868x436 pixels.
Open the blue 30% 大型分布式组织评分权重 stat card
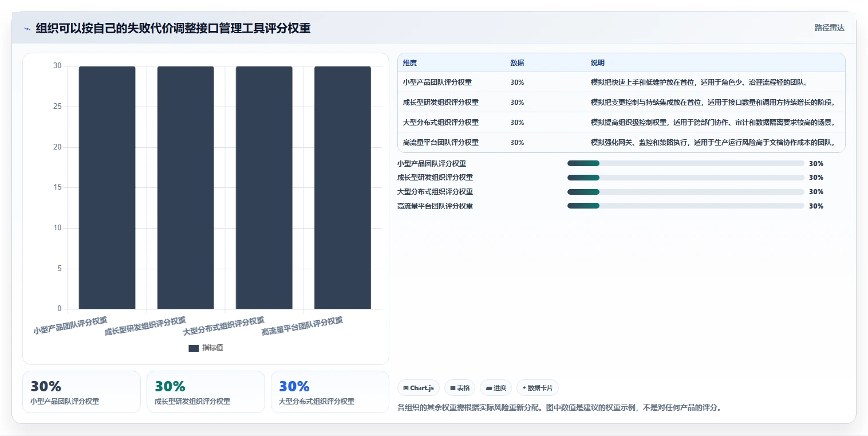(x=330, y=392)
